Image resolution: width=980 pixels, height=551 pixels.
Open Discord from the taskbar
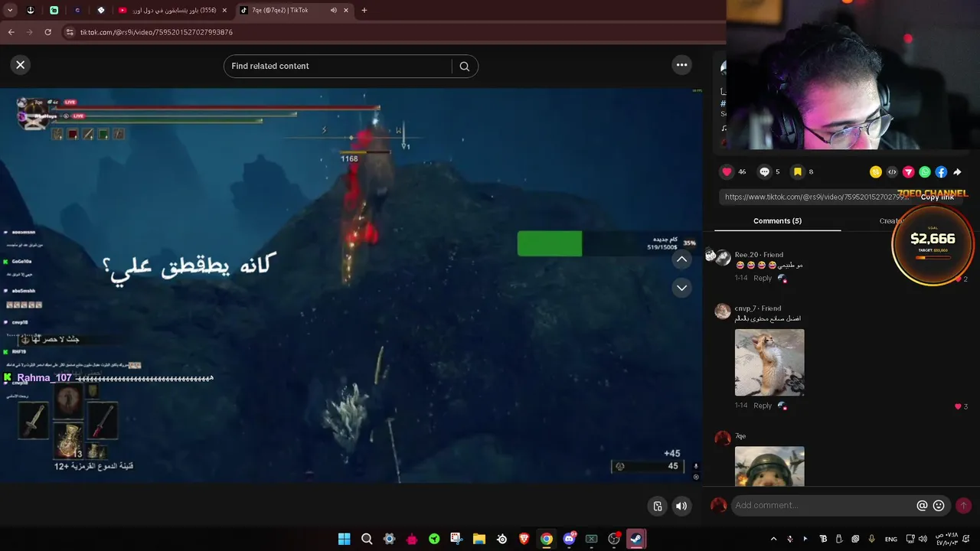point(569,539)
